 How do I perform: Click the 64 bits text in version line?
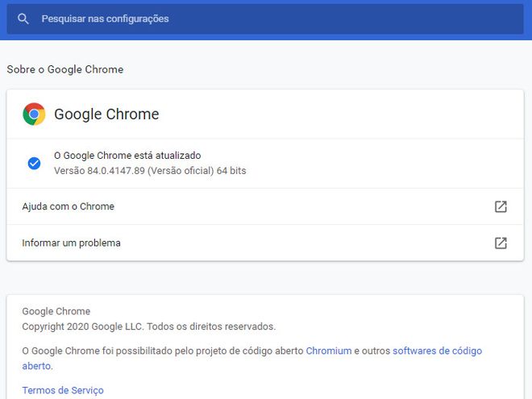231,170
